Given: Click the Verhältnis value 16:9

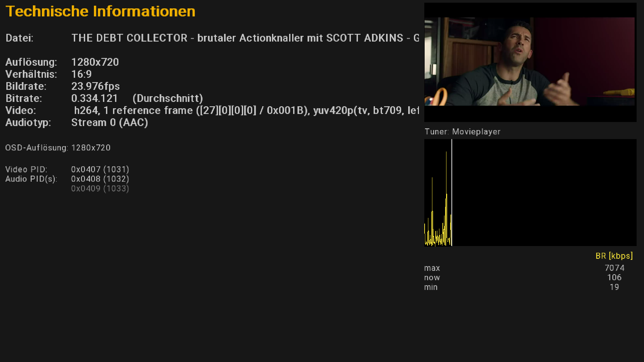Looking at the screenshot, I should point(82,74).
